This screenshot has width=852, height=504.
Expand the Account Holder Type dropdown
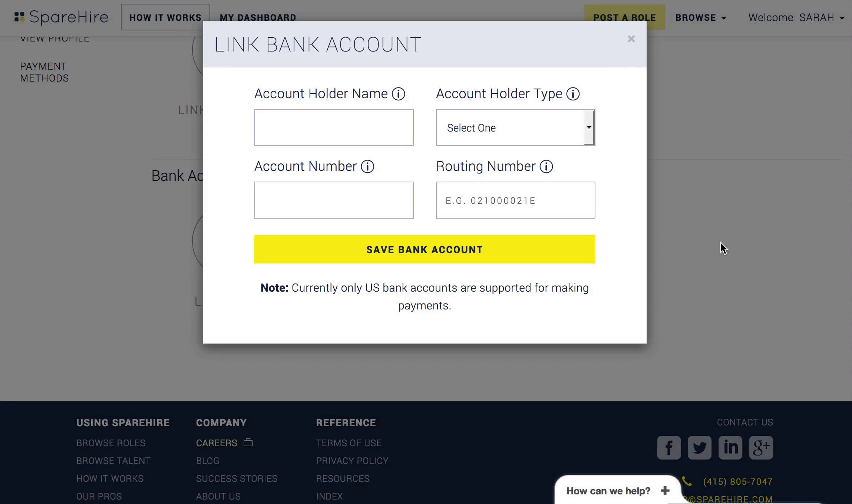(515, 127)
